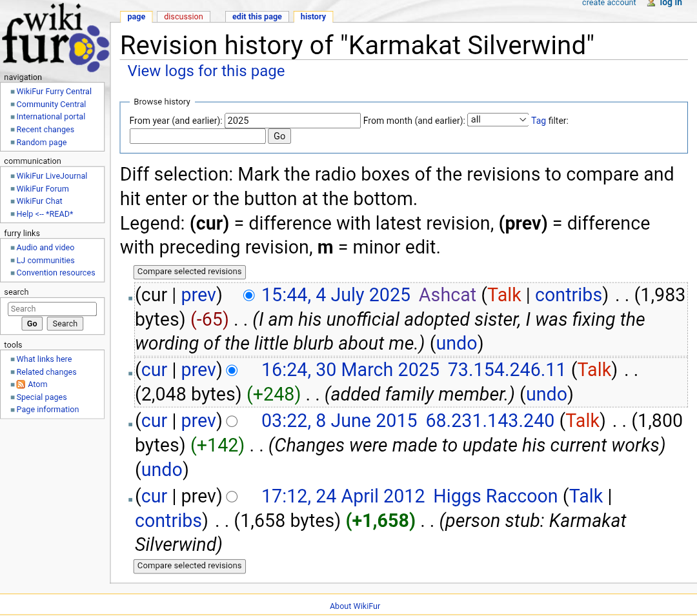This screenshot has width=697, height=616.
Task: Open LJ communities link
Action: (45, 261)
